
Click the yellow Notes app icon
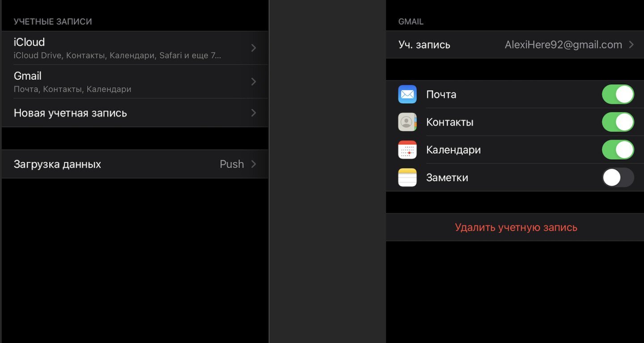[x=407, y=177]
